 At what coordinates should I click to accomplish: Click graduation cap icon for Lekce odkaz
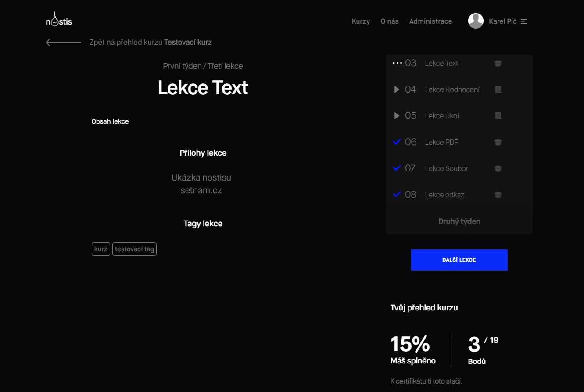[498, 195]
